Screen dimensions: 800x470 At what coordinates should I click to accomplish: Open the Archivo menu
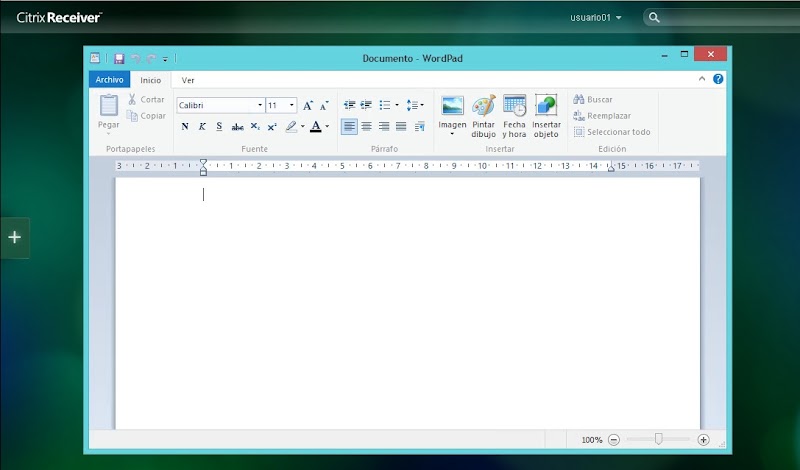pos(109,80)
